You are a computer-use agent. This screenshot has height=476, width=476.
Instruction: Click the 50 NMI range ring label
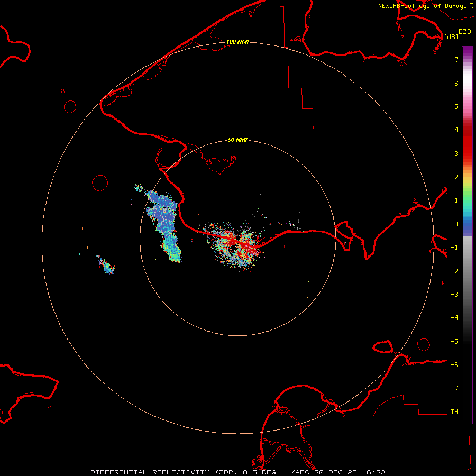(237, 140)
